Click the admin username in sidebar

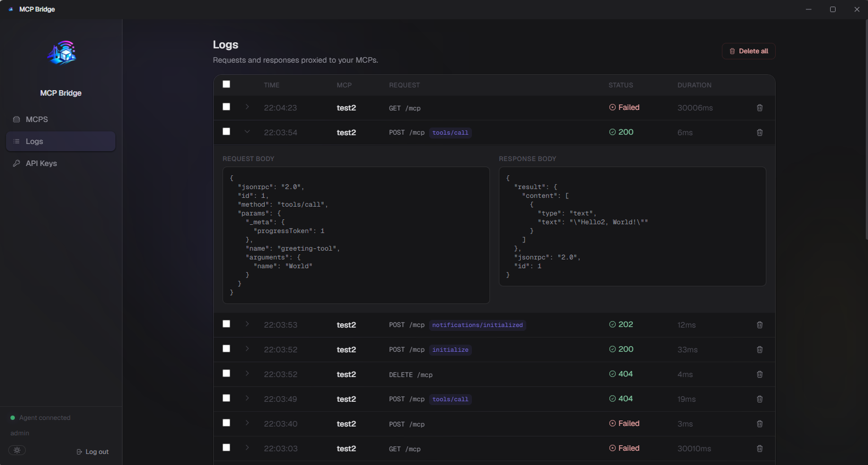pos(20,433)
